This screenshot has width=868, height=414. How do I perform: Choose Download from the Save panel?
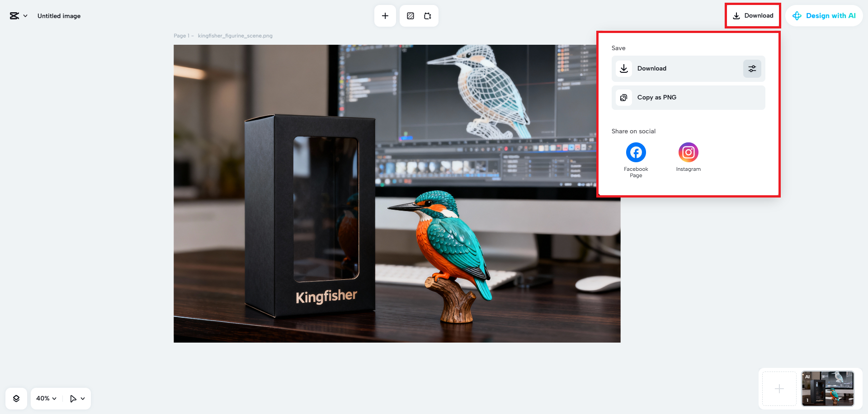pyautogui.click(x=652, y=68)
